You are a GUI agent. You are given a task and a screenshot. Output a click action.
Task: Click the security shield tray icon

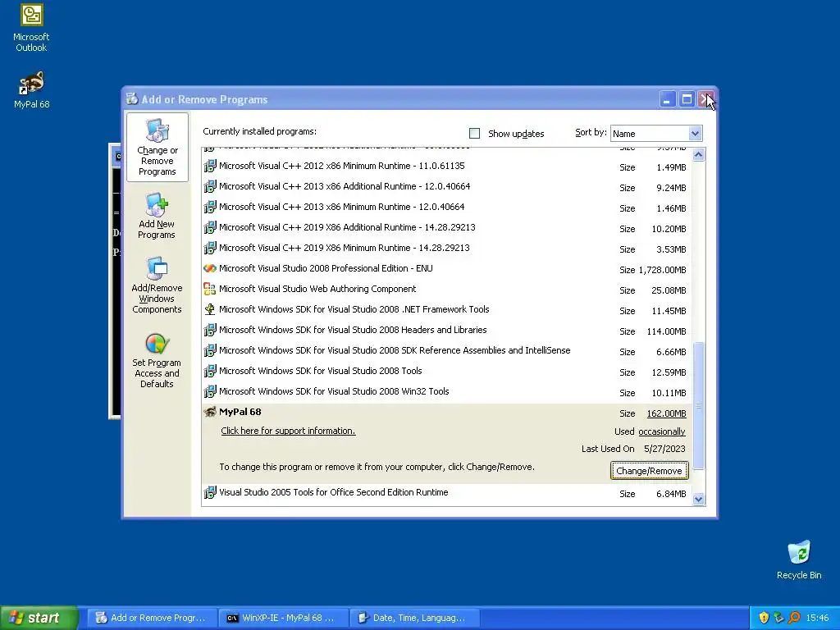[x=764, y=618]
